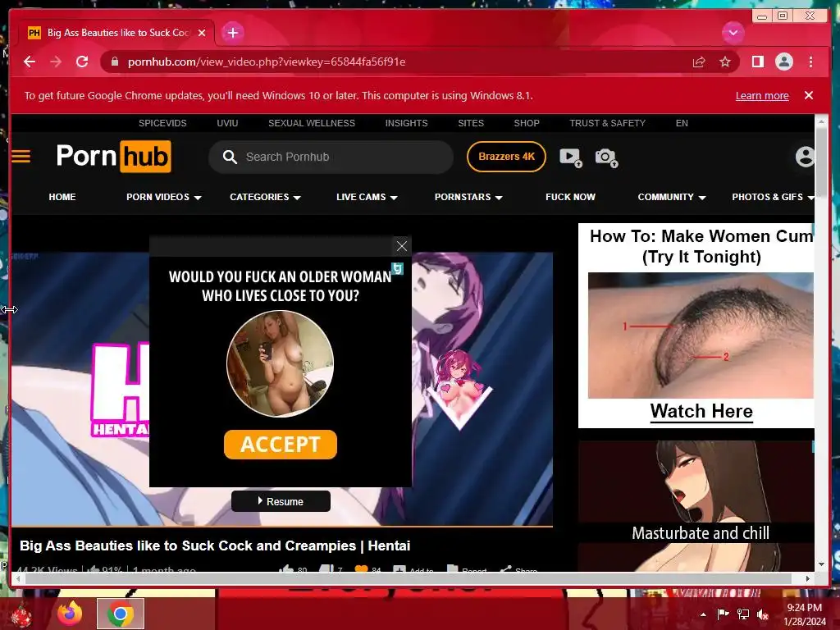The width and height of the screenshot is (840, 630).
Task: Open Chrome's side panel
Action: point(757,62)
